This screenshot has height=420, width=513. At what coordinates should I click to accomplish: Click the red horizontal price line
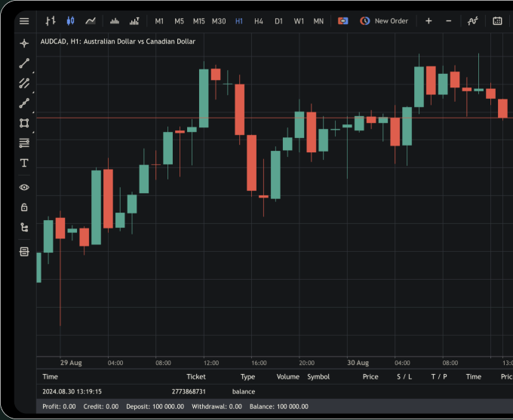[x=275, y=118]
